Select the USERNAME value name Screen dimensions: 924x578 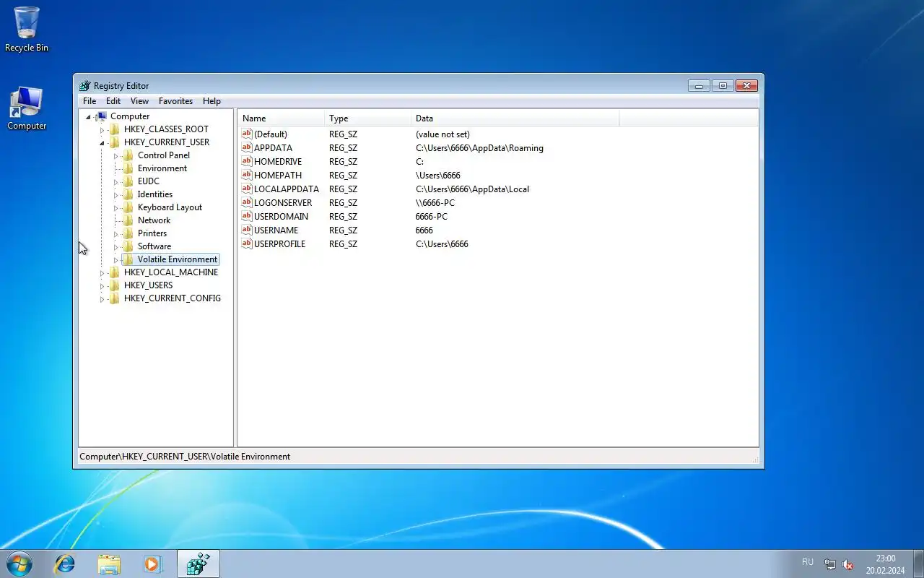276,230
